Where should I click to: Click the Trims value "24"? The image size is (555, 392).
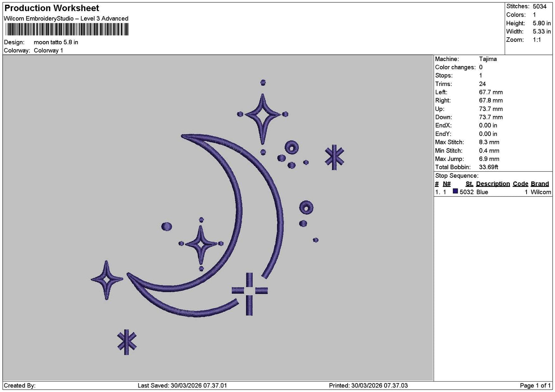click(482, 84)
